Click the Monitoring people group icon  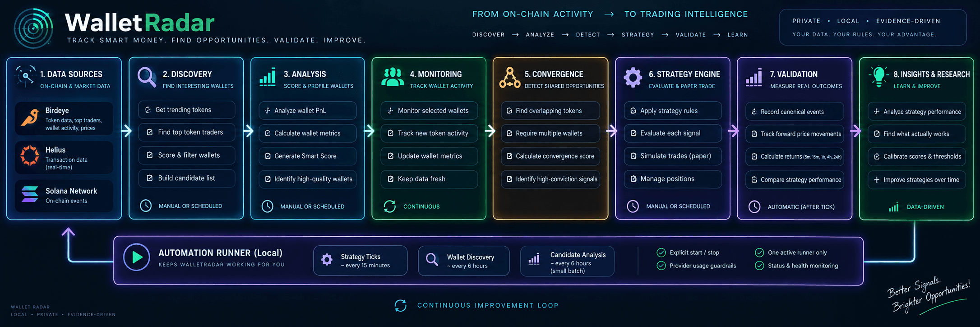tap(393, 77)
